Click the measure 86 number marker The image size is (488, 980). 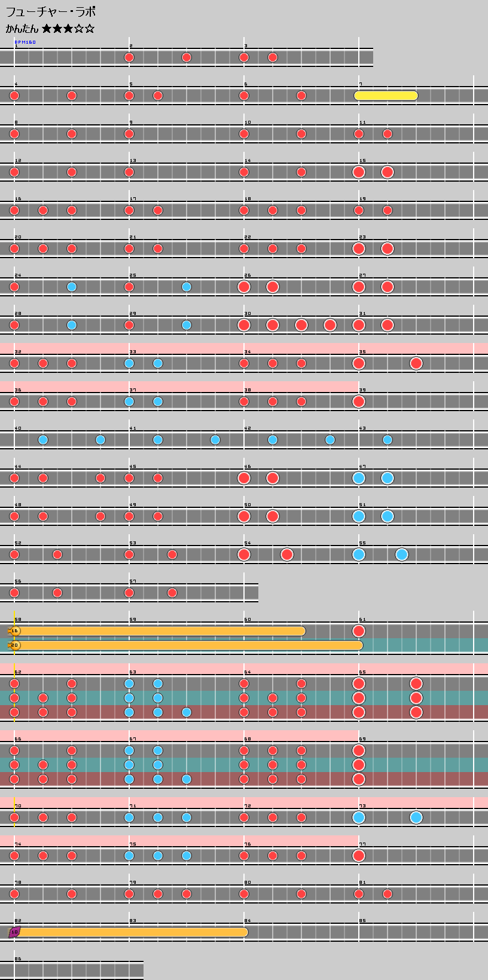point(18,959)
